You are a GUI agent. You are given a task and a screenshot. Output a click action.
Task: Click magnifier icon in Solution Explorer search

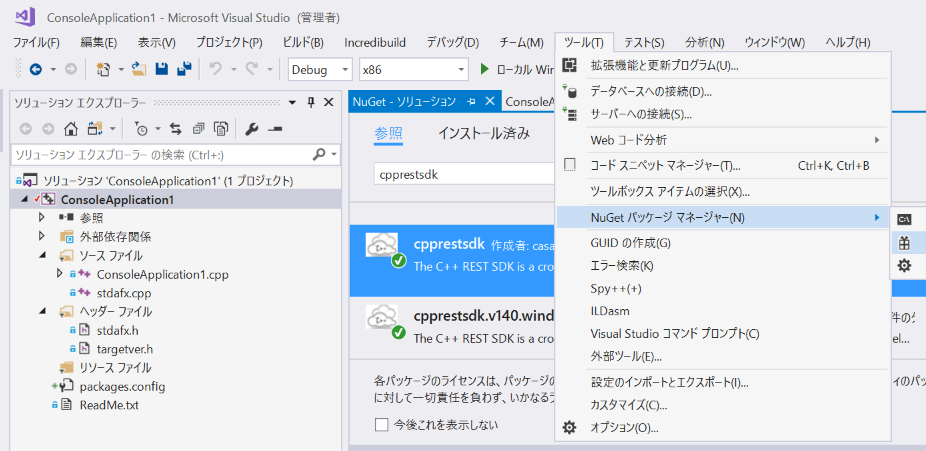318,155
